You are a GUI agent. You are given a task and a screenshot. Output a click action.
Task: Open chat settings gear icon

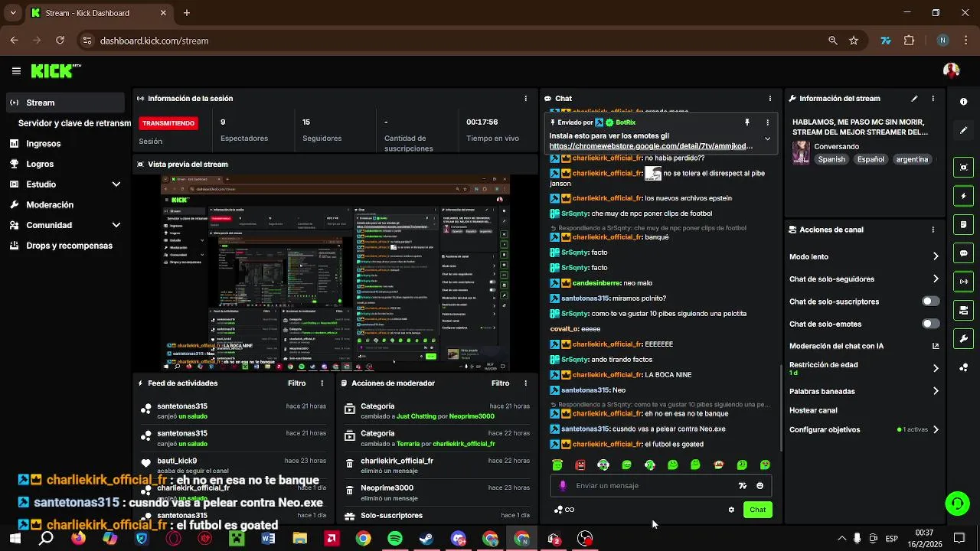tap(731, 510)
